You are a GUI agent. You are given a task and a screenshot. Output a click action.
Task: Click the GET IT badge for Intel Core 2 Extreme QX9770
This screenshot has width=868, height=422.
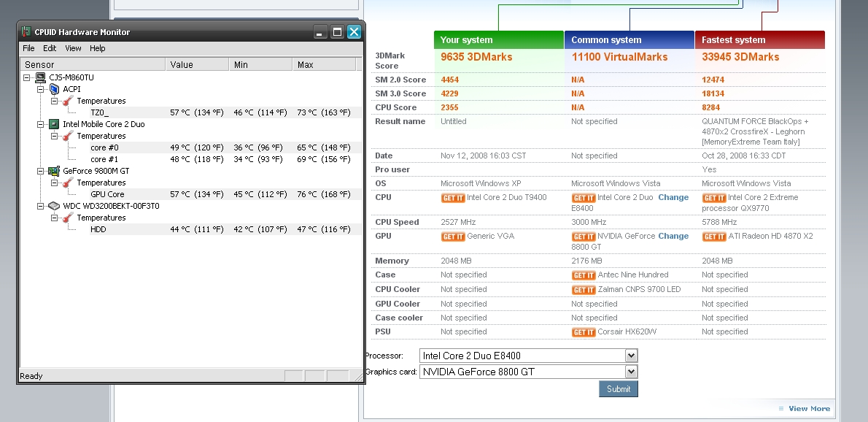(714, 198)
